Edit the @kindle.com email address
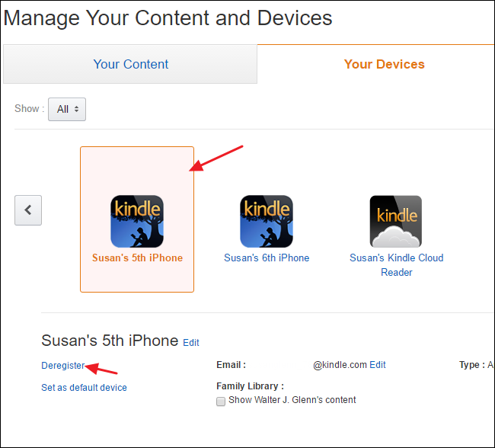 click(378, 365)
